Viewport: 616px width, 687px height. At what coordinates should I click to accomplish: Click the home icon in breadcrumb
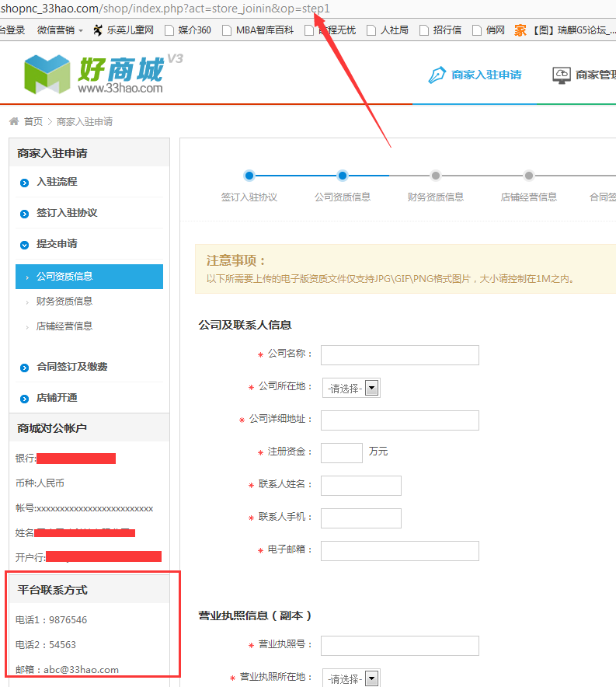[14, 121]
